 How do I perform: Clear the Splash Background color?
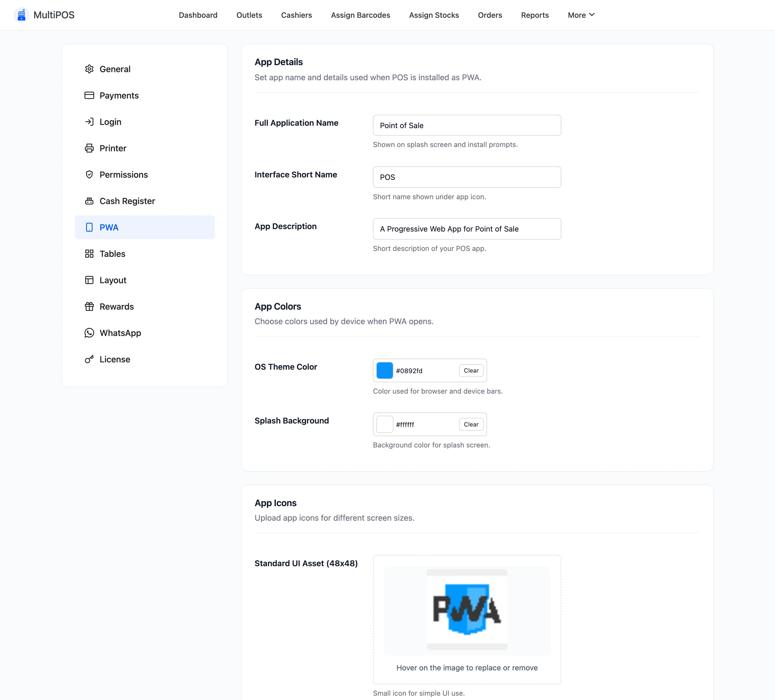click(471, 424)
